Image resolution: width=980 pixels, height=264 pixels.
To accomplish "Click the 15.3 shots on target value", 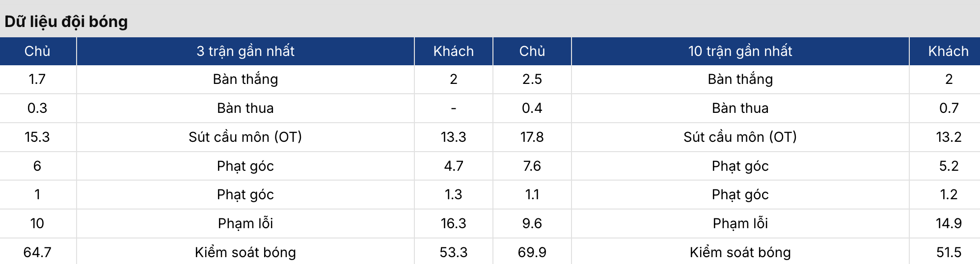I will point(37,137).
